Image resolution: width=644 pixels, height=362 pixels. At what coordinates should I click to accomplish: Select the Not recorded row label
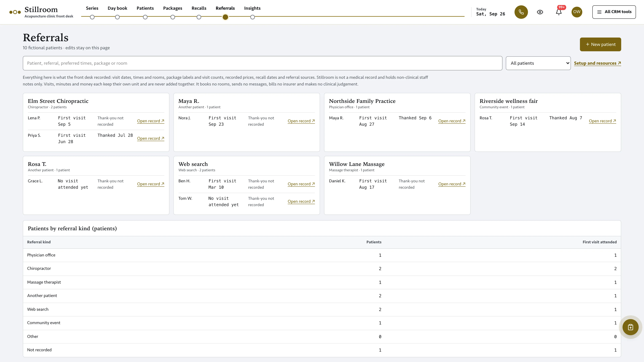(x=39, y=350)
